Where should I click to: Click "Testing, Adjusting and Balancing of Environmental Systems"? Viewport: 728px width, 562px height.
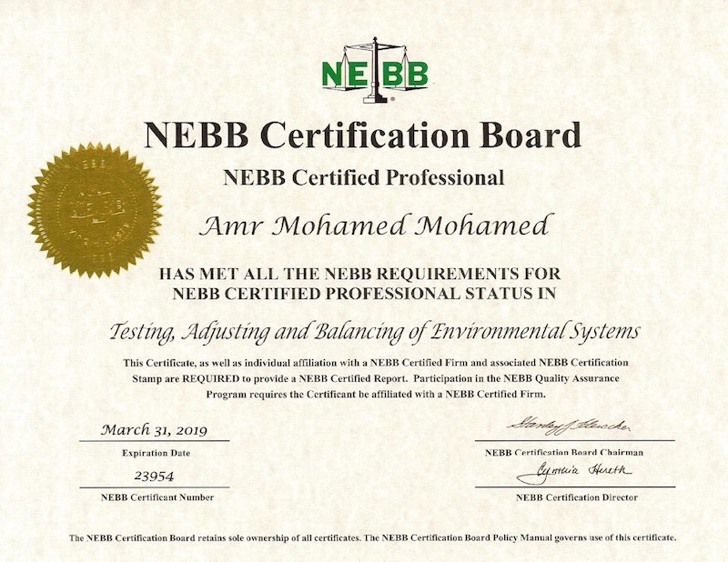(375, 333)
